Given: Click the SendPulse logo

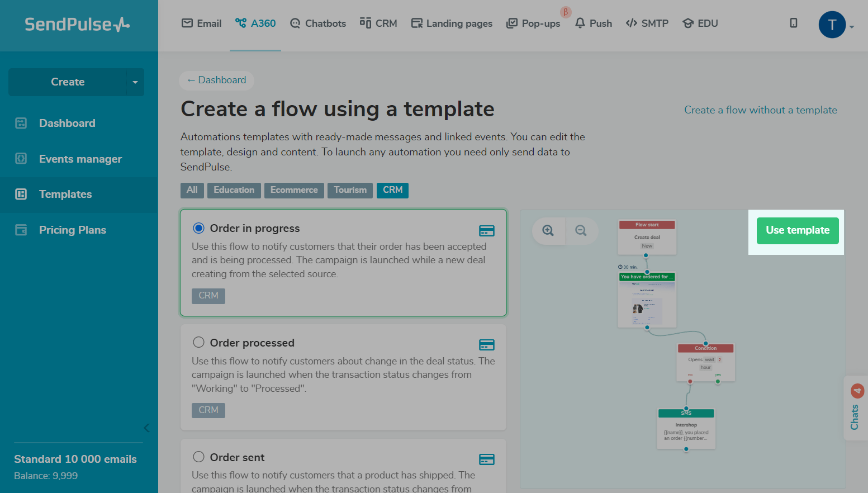Looking at the screenshot, I should pyautogui.click(x=77, y=24).
